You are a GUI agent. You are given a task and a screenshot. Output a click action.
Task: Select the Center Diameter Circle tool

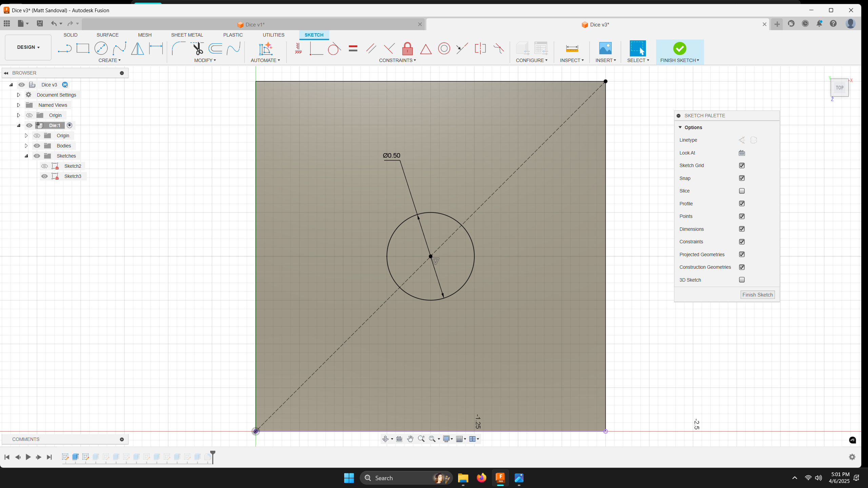tap(101, 48)
